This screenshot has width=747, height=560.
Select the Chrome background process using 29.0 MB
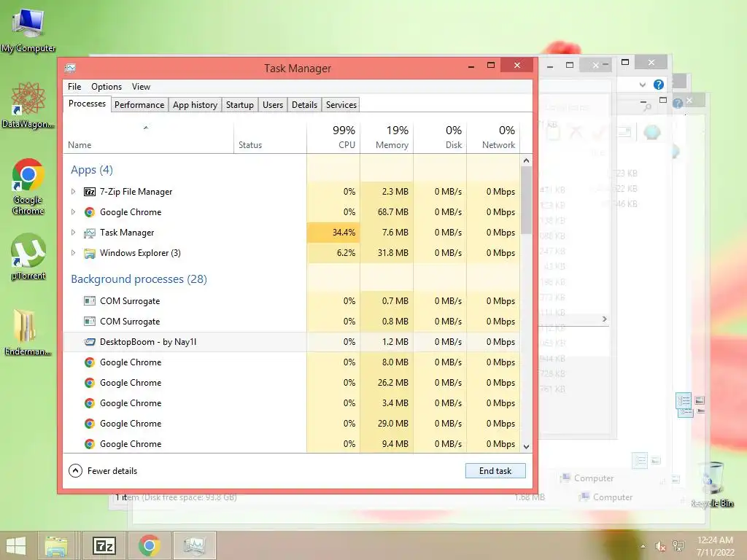click(292, 424)
